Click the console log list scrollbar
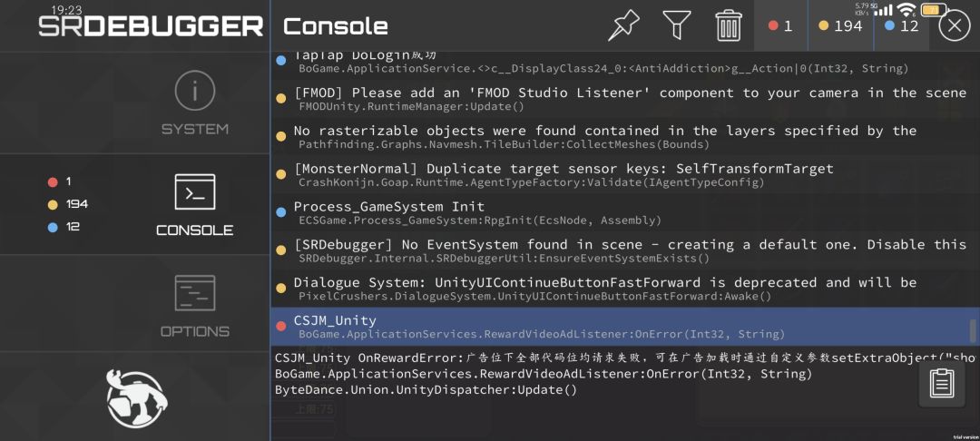Image resolution: width=980 pixels, height=441 pixels. 973,331
